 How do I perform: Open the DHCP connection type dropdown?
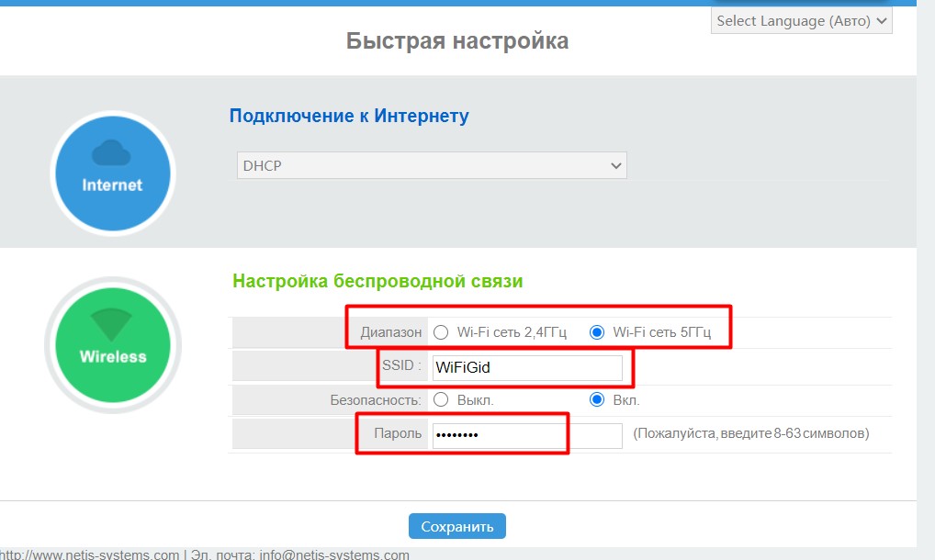[431, 165]
